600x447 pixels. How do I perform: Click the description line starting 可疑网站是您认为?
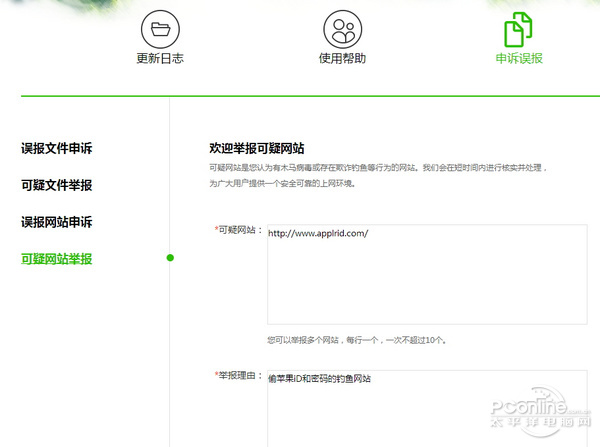[378, 168]
